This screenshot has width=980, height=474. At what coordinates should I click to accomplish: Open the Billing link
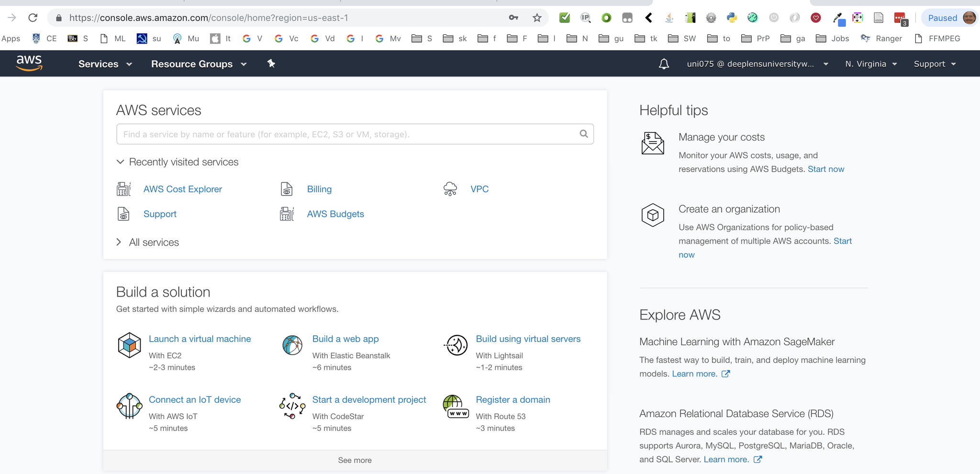click(x=319, y=189)
